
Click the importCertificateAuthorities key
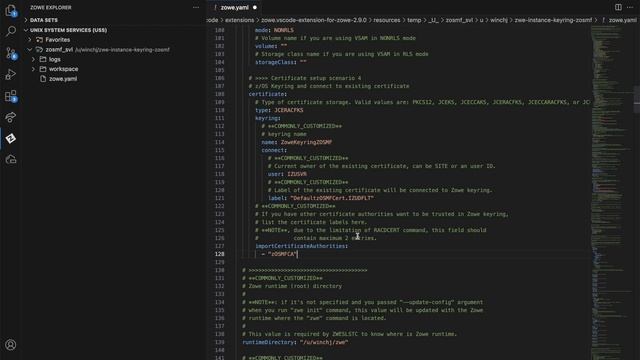[300, 246]
